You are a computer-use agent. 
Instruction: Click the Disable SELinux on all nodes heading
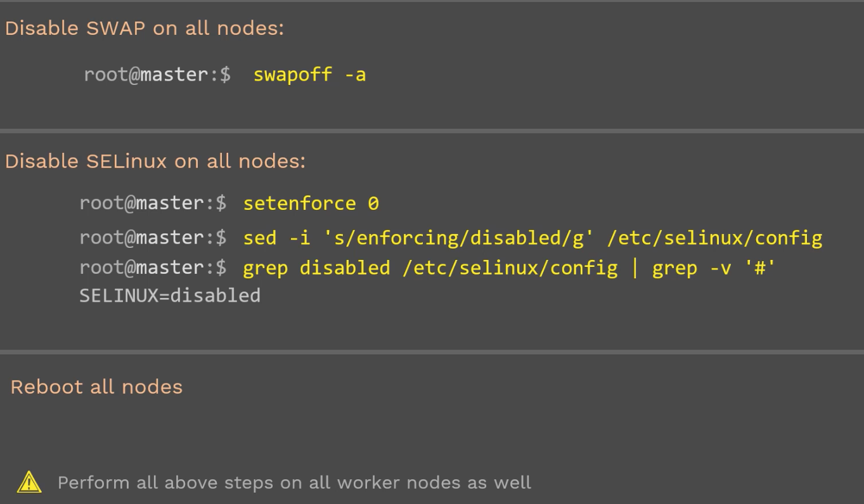(155, 162)
